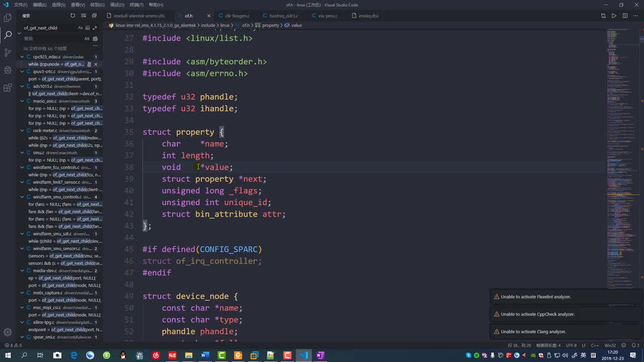The height and width of the screenshot is (362, 644).
Task: Open match ep = of_get_next_child(port, NULL);
Action: [62, 278]
